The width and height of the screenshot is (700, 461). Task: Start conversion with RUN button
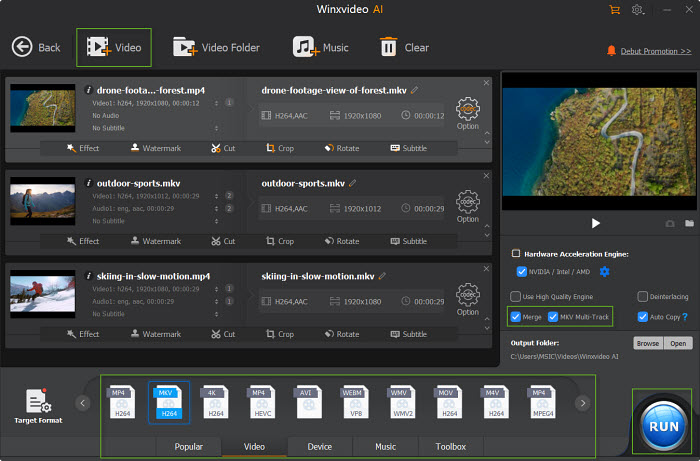tap(663, 426)
